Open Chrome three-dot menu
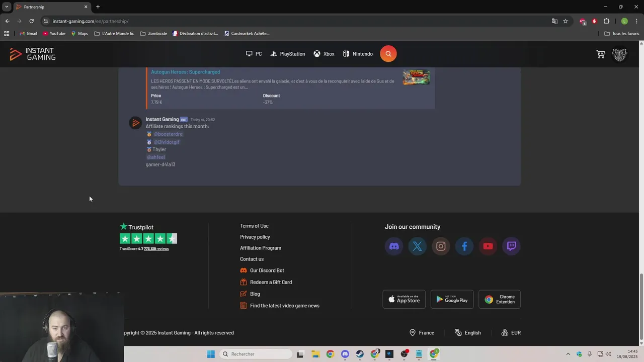Screen dimensions: 644x362 (637, 21)
